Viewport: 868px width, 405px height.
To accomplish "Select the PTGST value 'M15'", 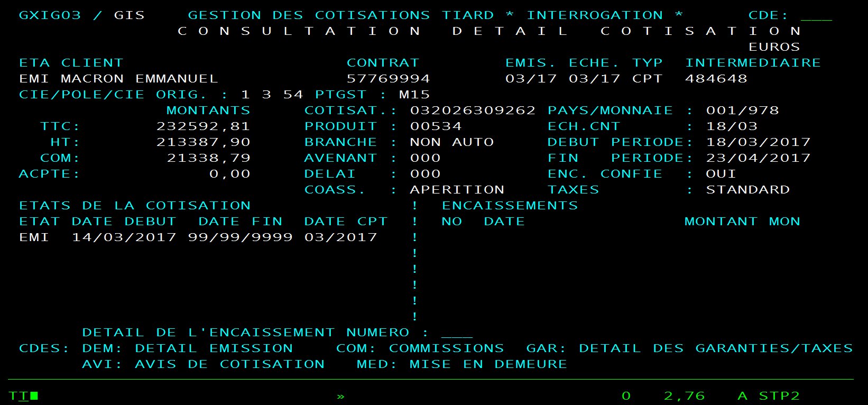I will [x=414, y=95].
